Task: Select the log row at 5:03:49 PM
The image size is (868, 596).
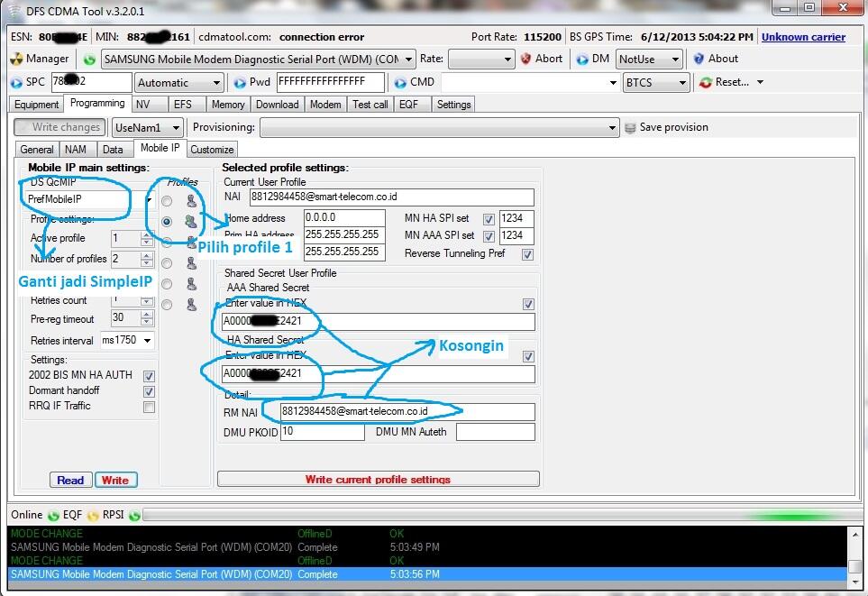Action: 427,547
